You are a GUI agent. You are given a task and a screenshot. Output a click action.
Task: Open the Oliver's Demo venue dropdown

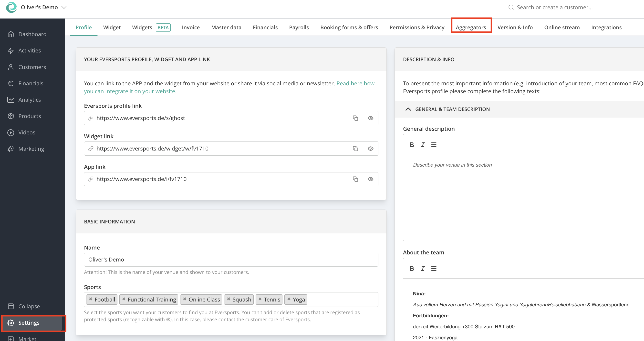tap(43, 7)
